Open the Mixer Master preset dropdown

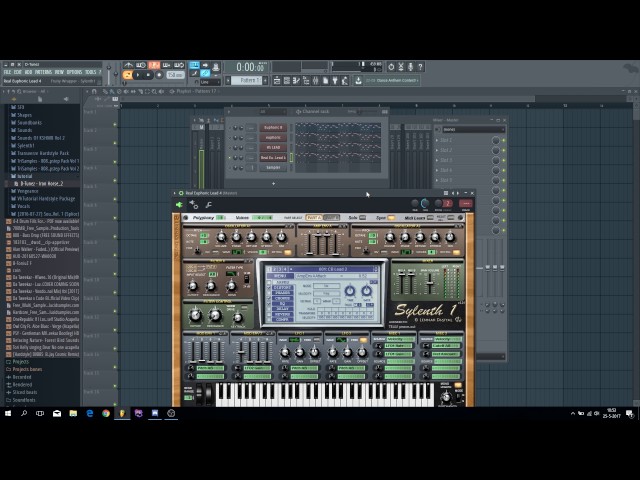click(473, 129)
